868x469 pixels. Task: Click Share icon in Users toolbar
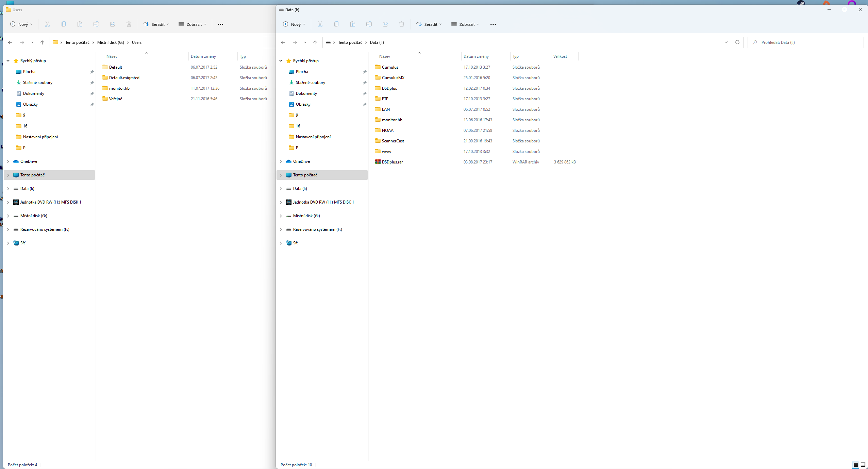pos(113,24)
